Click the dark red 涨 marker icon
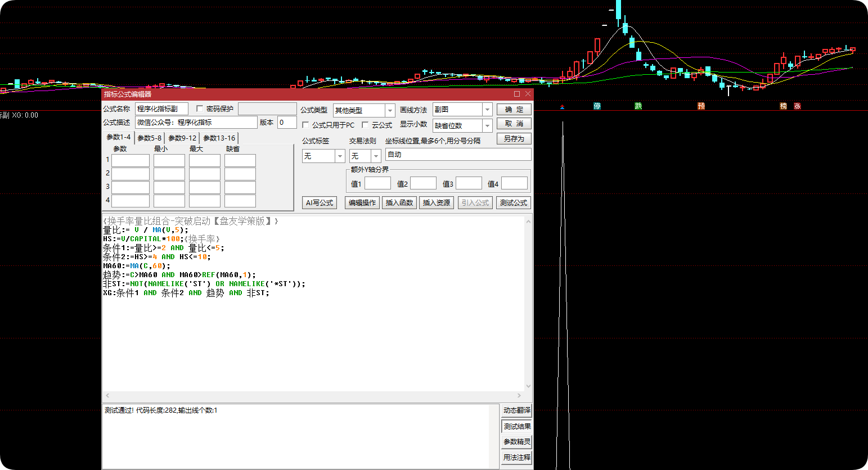The width and height of the screenshot is (868, 470). pyautogui.click(x=797, y=106)
